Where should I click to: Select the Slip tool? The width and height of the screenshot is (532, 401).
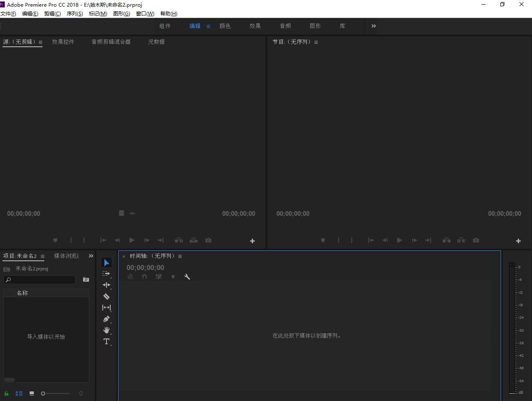pos(106,308)
